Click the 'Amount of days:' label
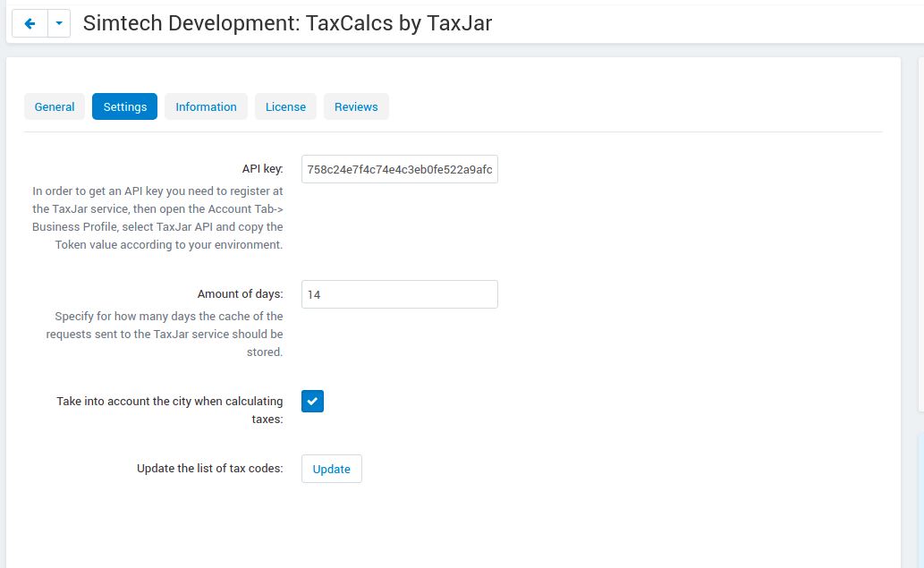The image size is (924, 568). [x=241, y=293]
